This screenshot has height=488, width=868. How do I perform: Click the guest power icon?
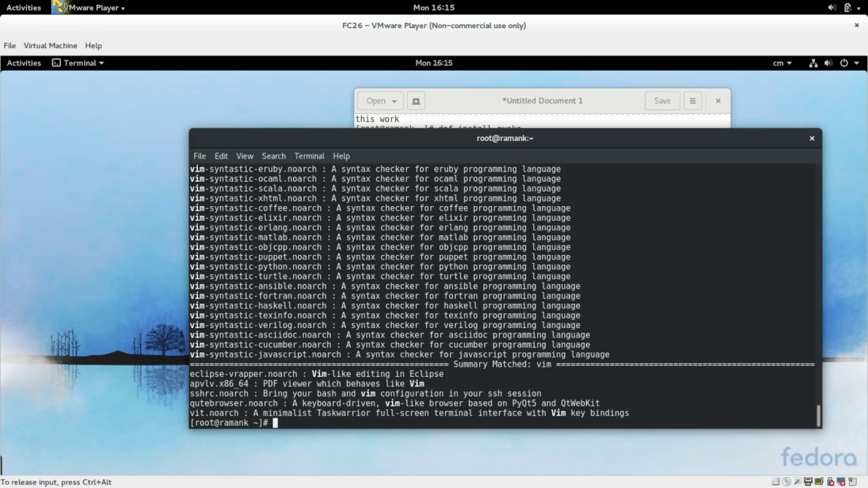(844, 62)
